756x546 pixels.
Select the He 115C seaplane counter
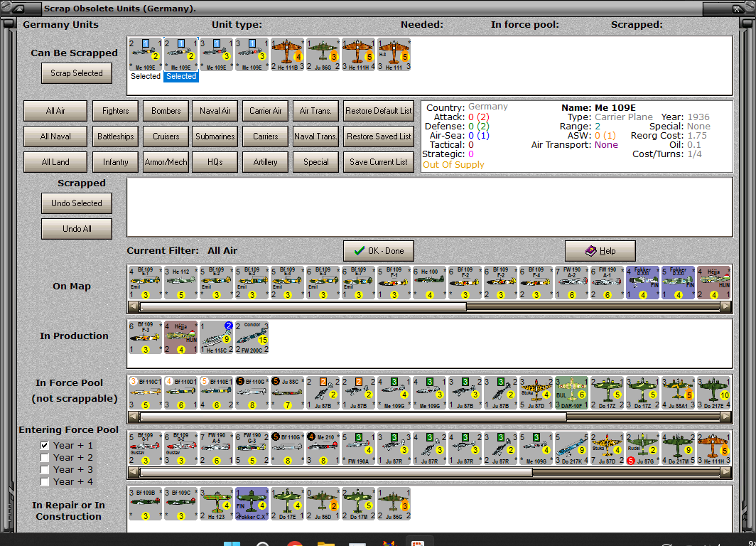(217, 337)
